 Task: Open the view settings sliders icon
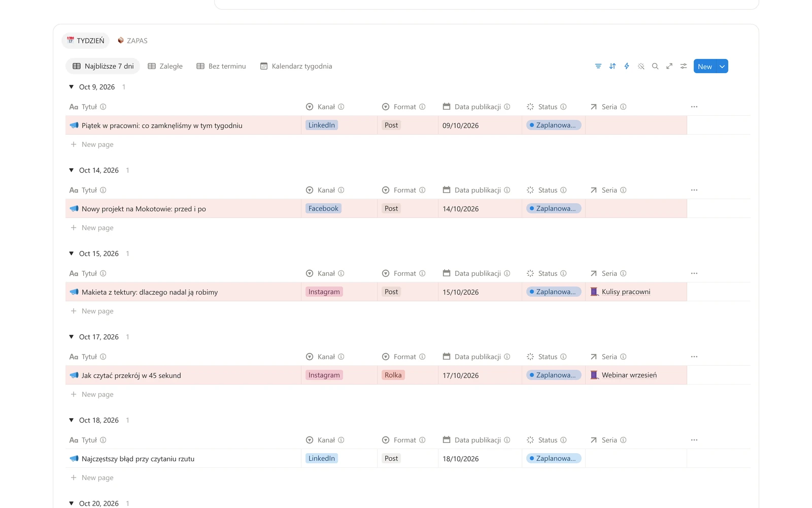click(x=684, y=66)
